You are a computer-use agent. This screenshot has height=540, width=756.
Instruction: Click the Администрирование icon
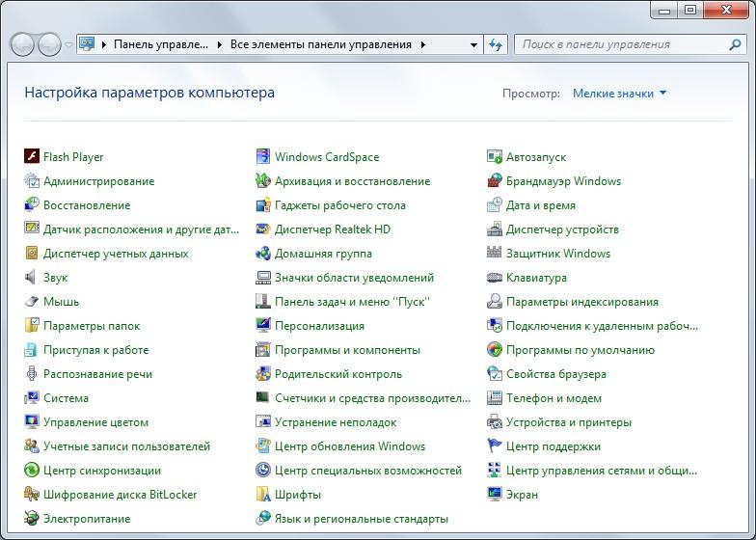click(x=31, y=180)
